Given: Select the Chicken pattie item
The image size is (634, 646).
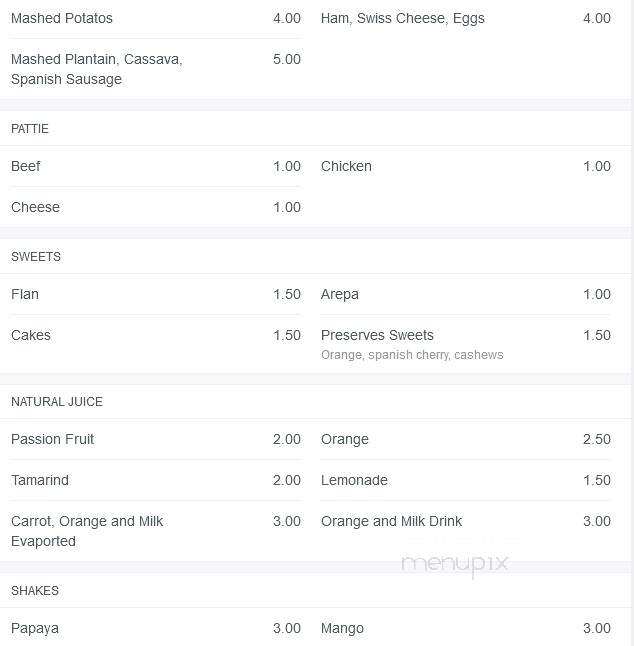Looking at the screenshot, I should coord(346,166).
